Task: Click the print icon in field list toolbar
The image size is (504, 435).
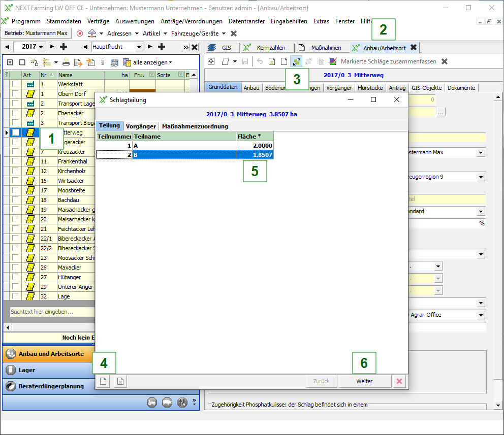Action: pos(66,62)
